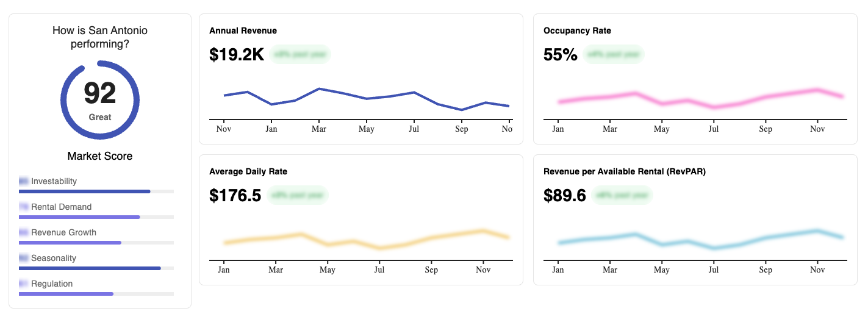The image size is (868, 311).
Task: Click the Revenue per Available Rental heading
Action: (x=625, y=171)
